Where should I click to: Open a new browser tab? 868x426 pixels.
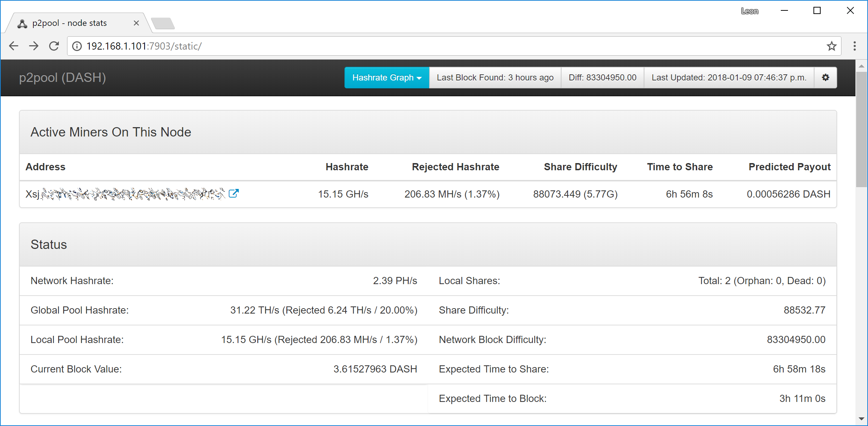tap(163, 23)
